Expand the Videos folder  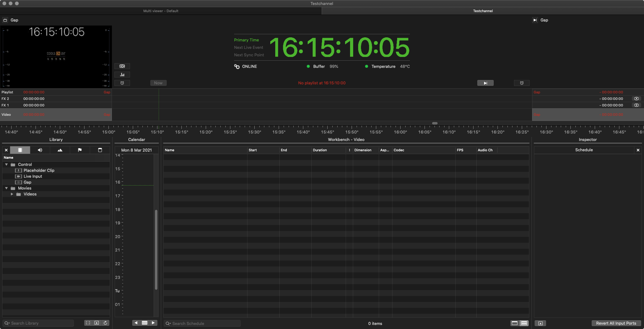12,194
